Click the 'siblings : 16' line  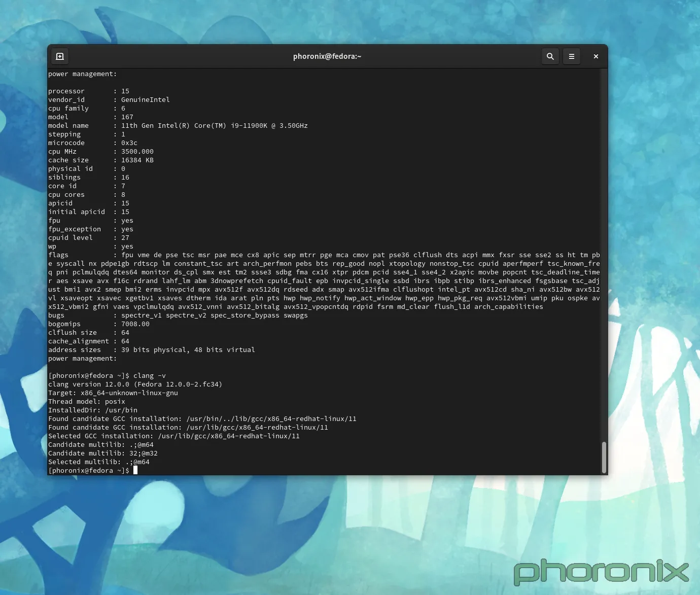89,178
